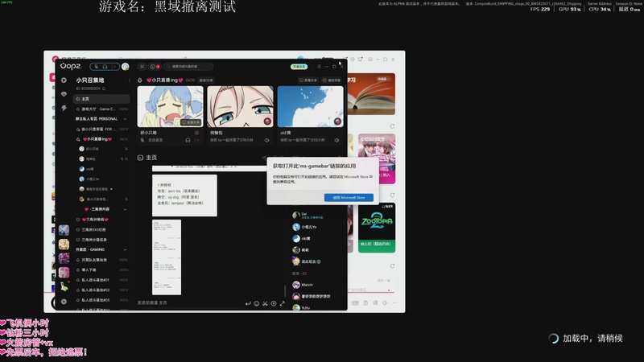Screen dimensions: 644x362
Task: Join 私人战斗基地#01 voice channel
Action: [x=101, y=280]
